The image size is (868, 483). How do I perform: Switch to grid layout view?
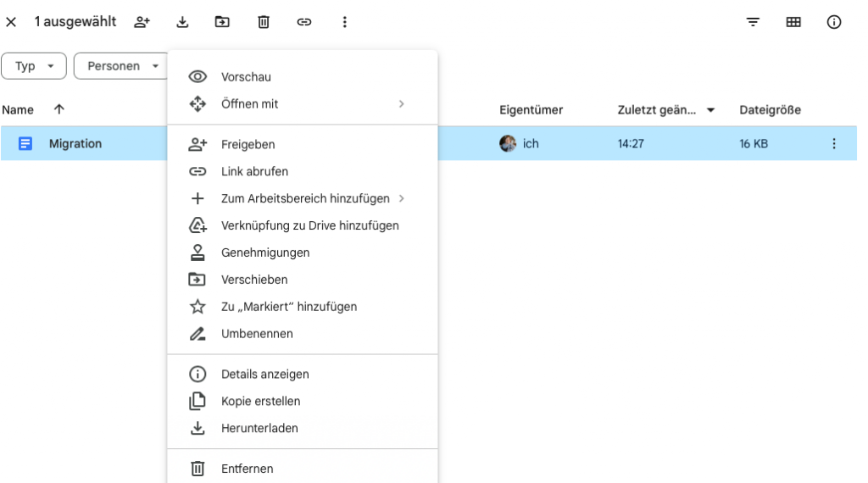[793, 22]
